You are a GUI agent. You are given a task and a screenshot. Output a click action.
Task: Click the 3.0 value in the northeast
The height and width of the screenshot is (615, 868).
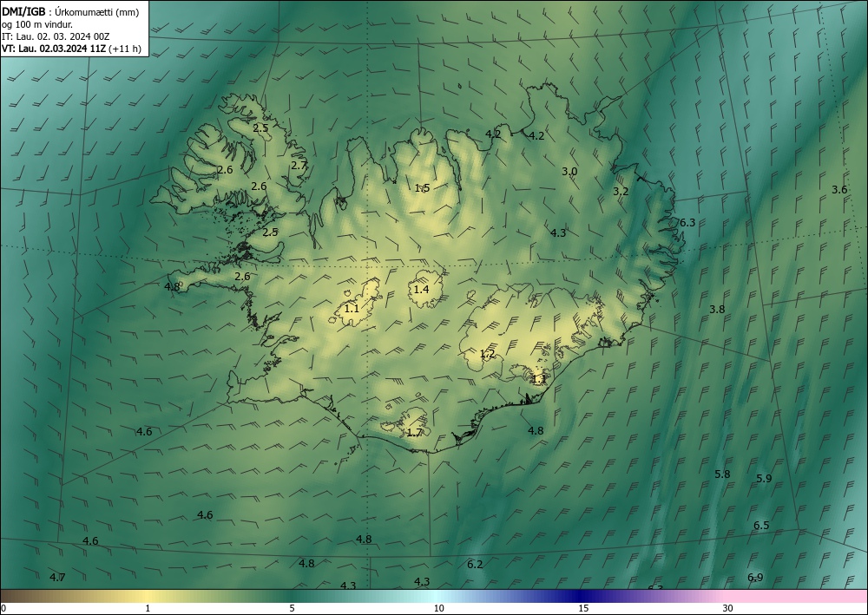(569, 172)
